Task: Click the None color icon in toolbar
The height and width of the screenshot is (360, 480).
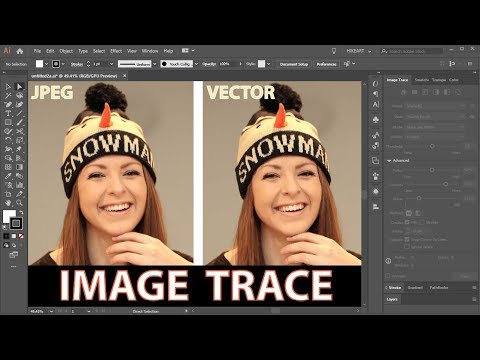Action: (x=21, y=236)
